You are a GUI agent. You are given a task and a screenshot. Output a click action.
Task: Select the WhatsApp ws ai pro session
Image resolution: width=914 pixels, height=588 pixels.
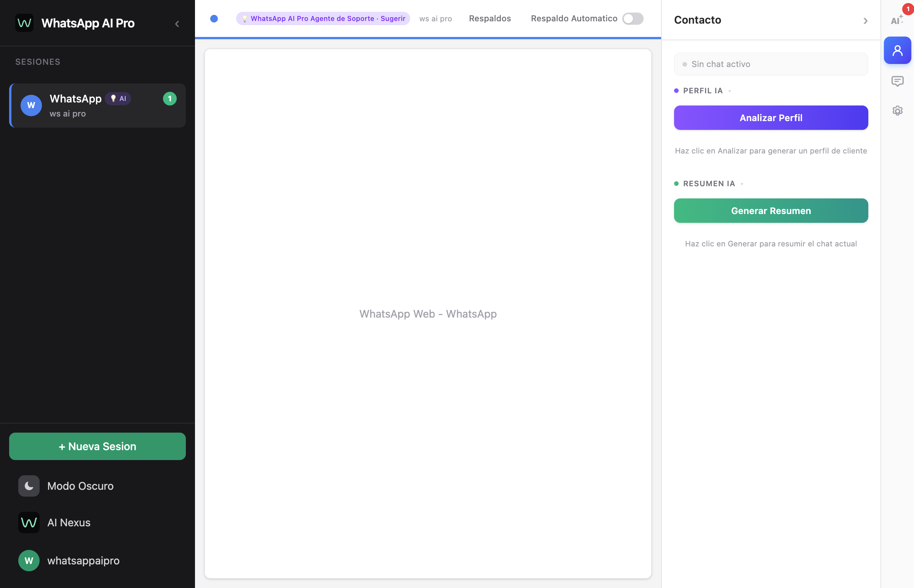click(x=97, y=105)
